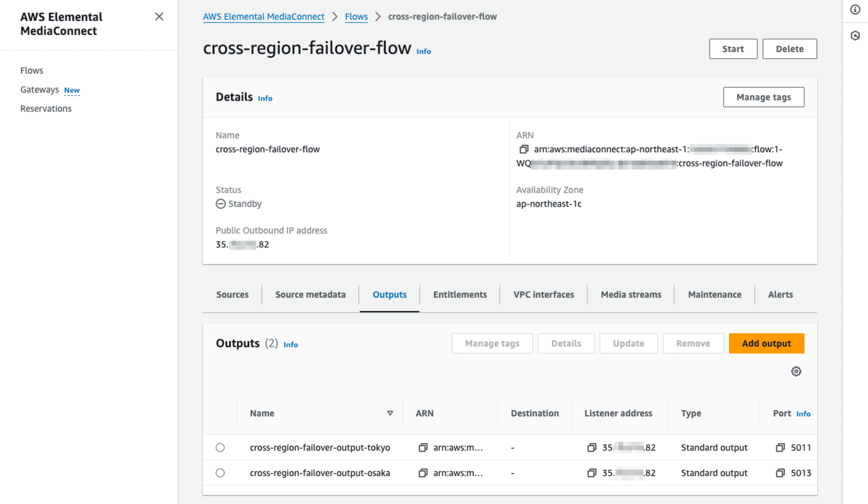Select cross-region-failover-output-osaka radio button
This screenshot has height=504, width=868.
coord(220,473)
